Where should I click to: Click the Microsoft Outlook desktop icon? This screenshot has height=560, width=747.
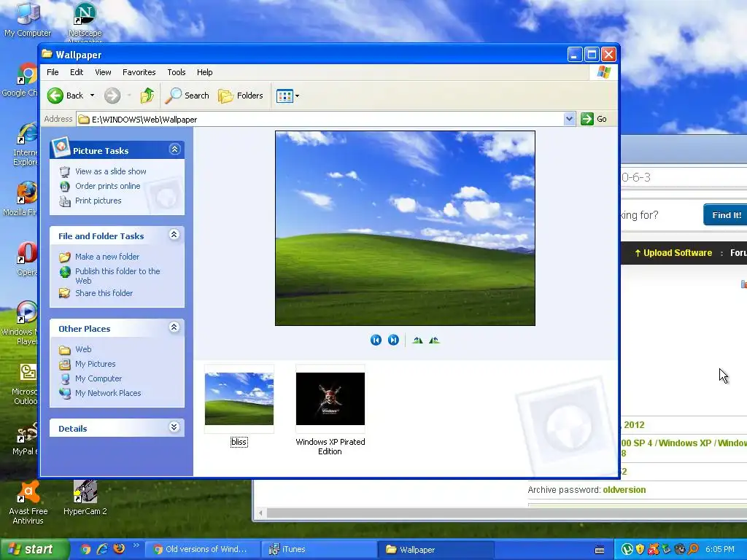(x=25, y=384)
